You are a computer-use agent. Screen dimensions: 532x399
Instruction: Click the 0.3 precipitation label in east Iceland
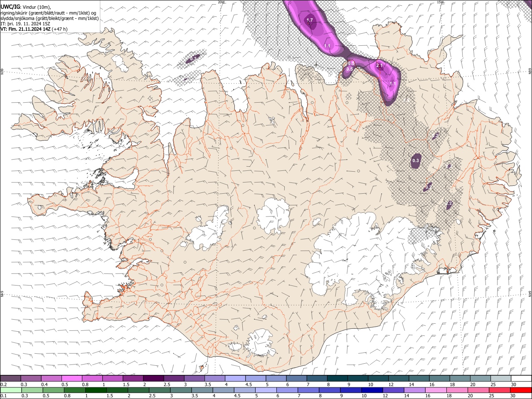pyautogui.click(x=416, y=160)
